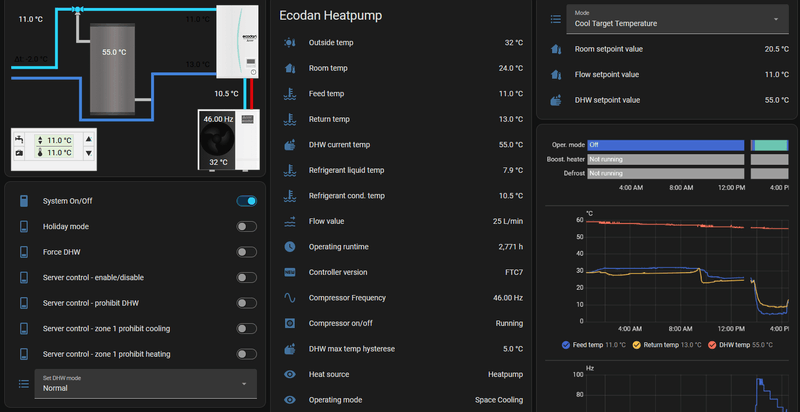Screen dimensions: 800x412
Task: Click the Controller version NEW icon
Action: [290, 272]
